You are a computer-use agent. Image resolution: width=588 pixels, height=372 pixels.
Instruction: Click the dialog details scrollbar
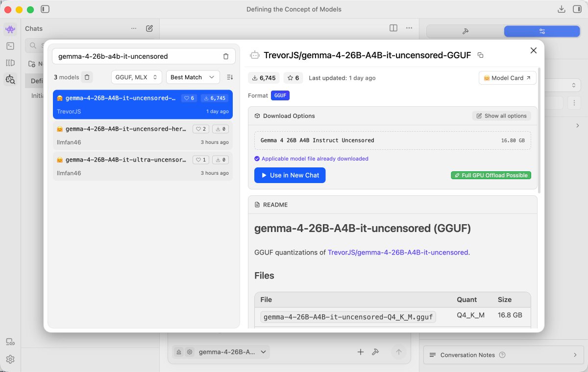[539, 130]
